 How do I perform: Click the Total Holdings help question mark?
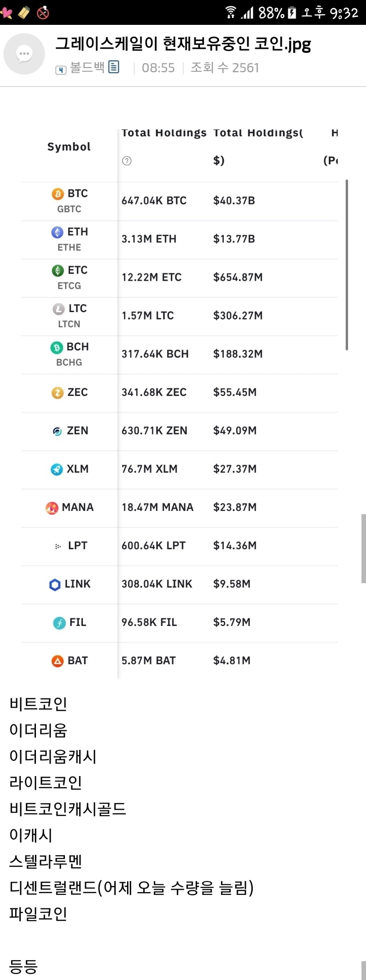pyautogui.click(x=127, y=161)
